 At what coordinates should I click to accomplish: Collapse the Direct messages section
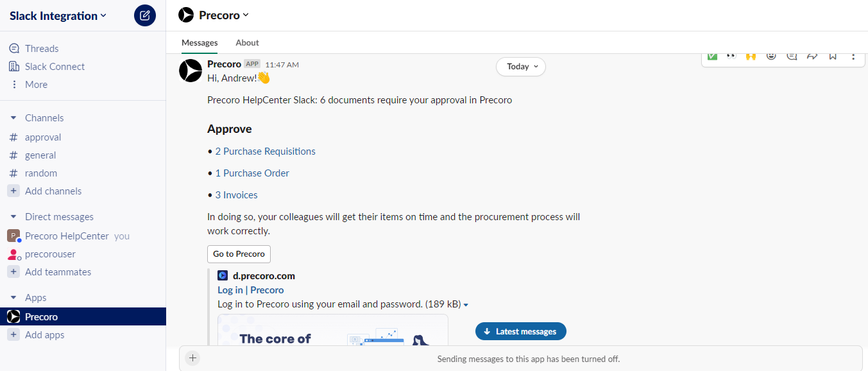coord(13,217)
